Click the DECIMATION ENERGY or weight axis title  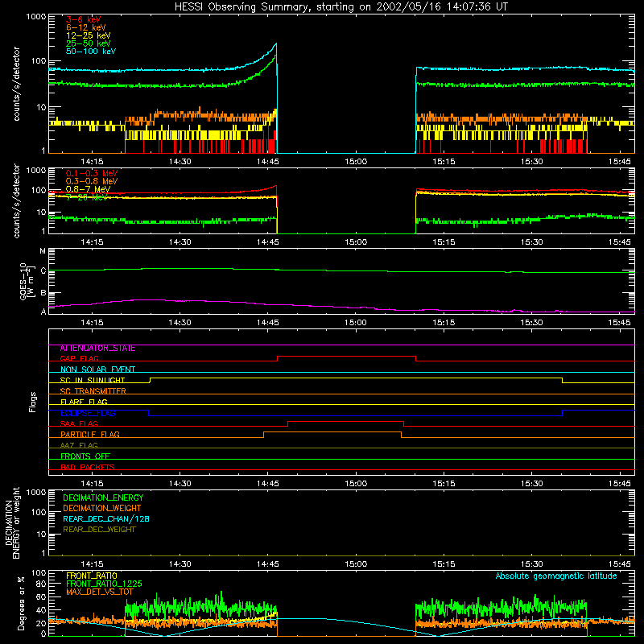[x=12, y=522]
